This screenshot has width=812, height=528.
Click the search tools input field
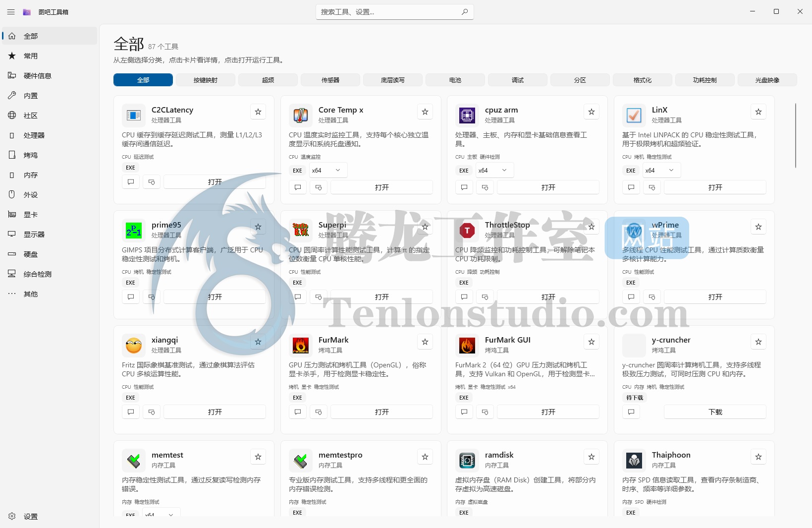(395, 12)
